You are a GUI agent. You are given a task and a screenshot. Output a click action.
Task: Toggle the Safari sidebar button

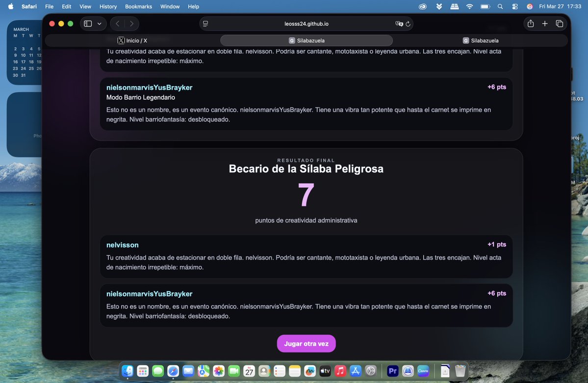click(x=88, y=24)
